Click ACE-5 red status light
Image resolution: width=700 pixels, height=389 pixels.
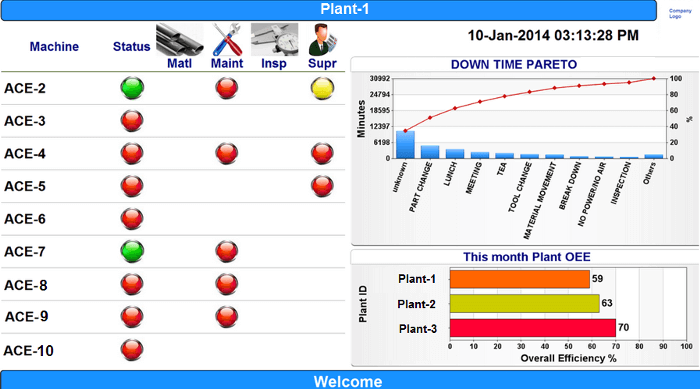[x=132, y=186]
